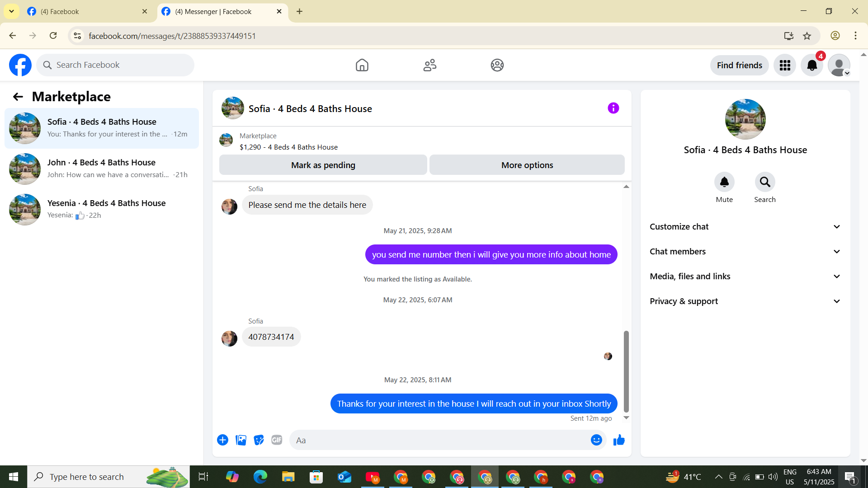Click Windows taskbar search box

[x=108, y=477]
